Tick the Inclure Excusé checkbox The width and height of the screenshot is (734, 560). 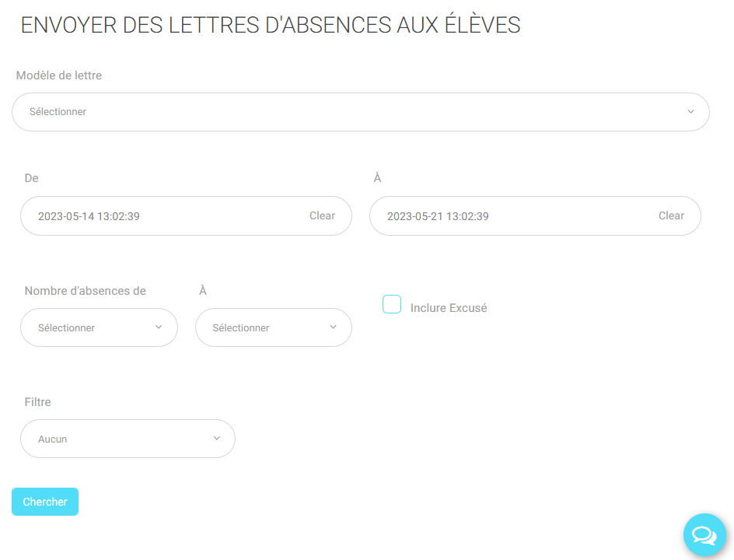(392, 304)
